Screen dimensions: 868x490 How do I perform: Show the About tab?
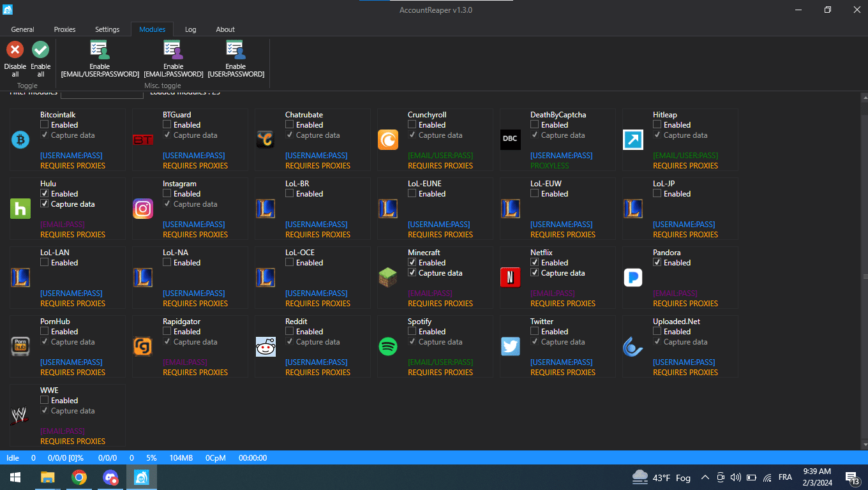pos(225,29)
